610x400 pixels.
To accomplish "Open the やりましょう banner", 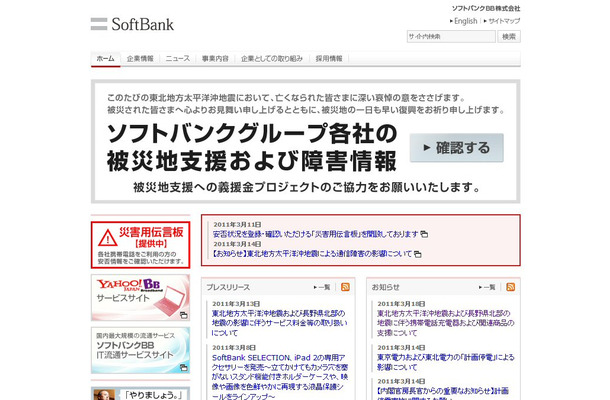I will click(x=140, y=393).
